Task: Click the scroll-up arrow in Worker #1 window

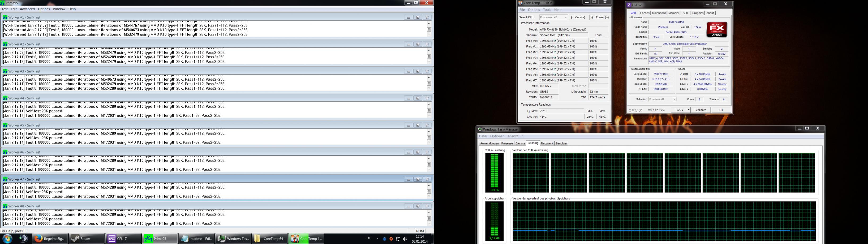Action: (x=429, y=23)
